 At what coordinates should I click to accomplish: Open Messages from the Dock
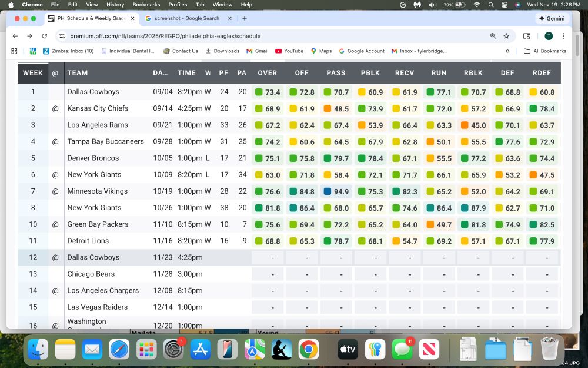point(402,349)
